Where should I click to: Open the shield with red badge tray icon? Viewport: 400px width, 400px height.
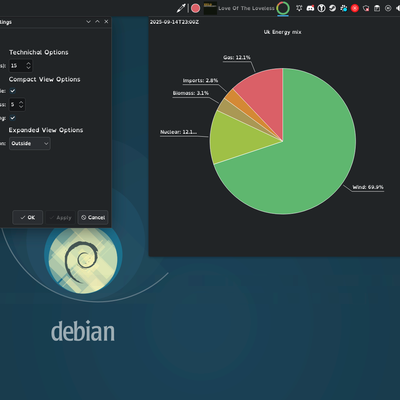click(366, 8)
